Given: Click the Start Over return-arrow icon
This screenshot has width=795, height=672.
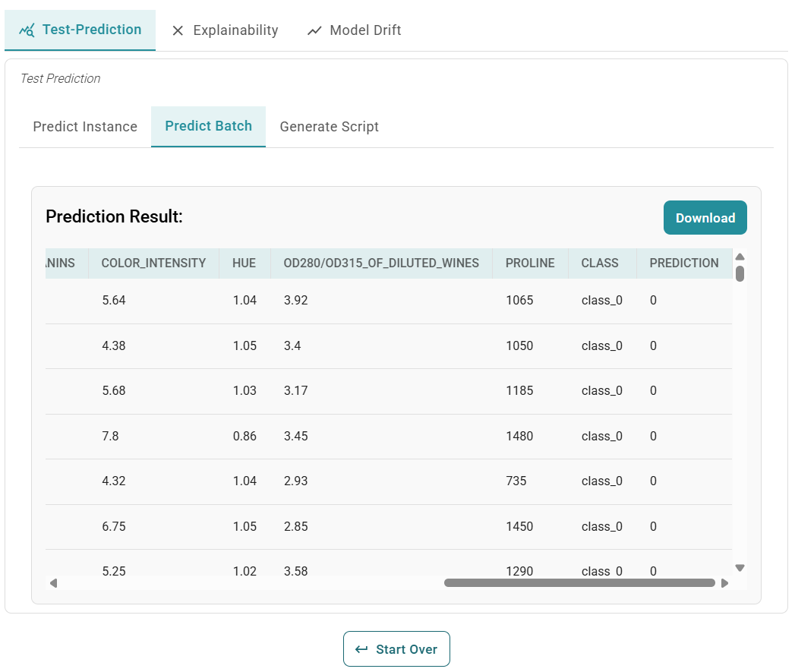Looking at the screenshot, I should 361,649.
